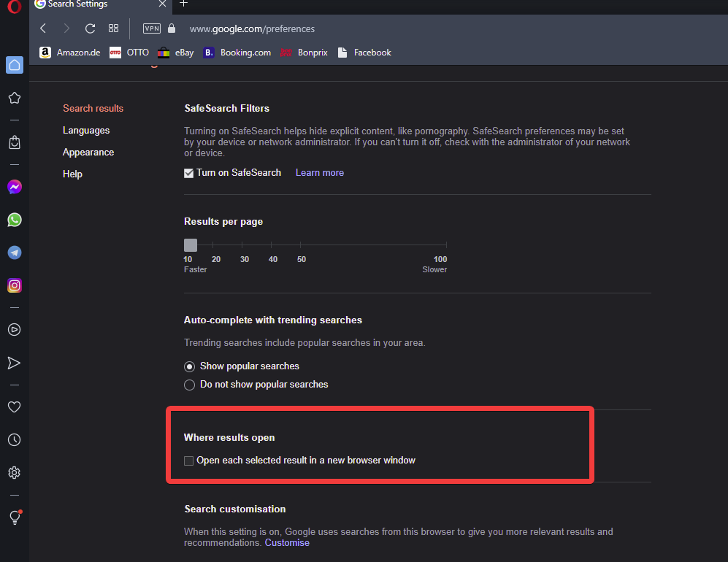Enable open results in new browser window
The width and height of the screenshot is (728, 562).
(188, 461)
